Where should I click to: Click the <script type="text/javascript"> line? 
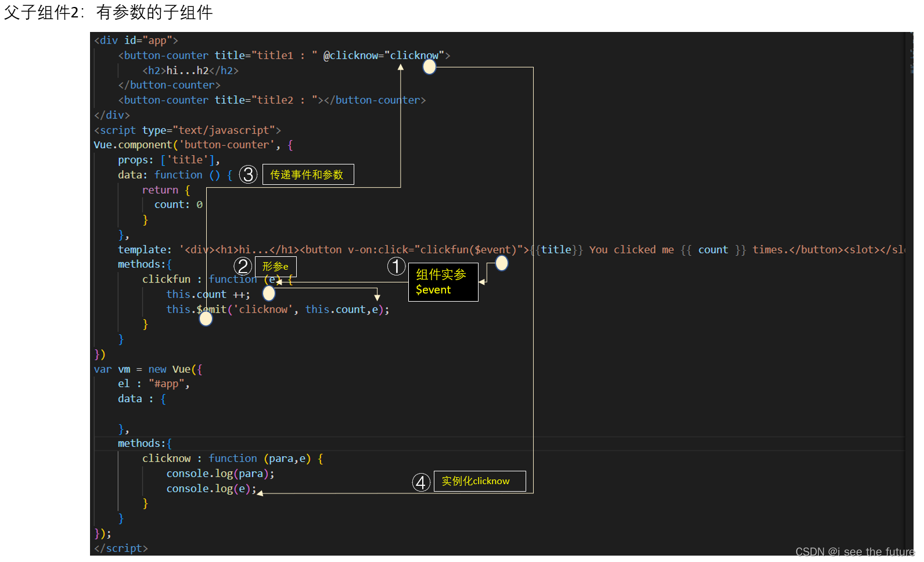click(x=187, y=130)
